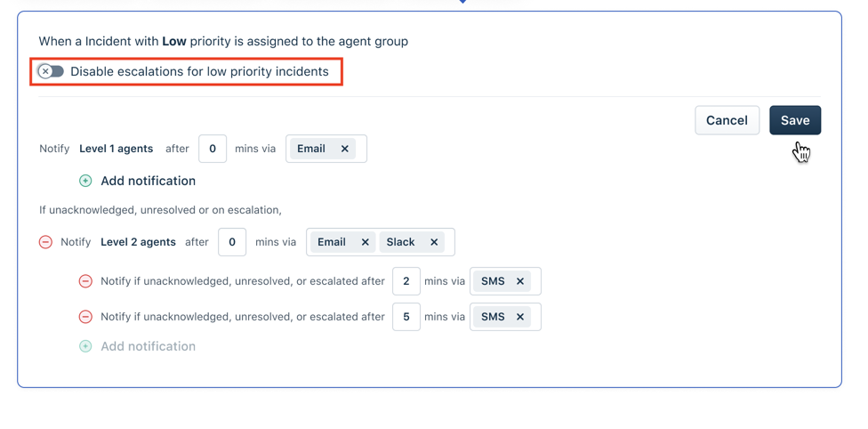Click the green Add notification plus icon
Screen dimensions: 868x429
85,181
